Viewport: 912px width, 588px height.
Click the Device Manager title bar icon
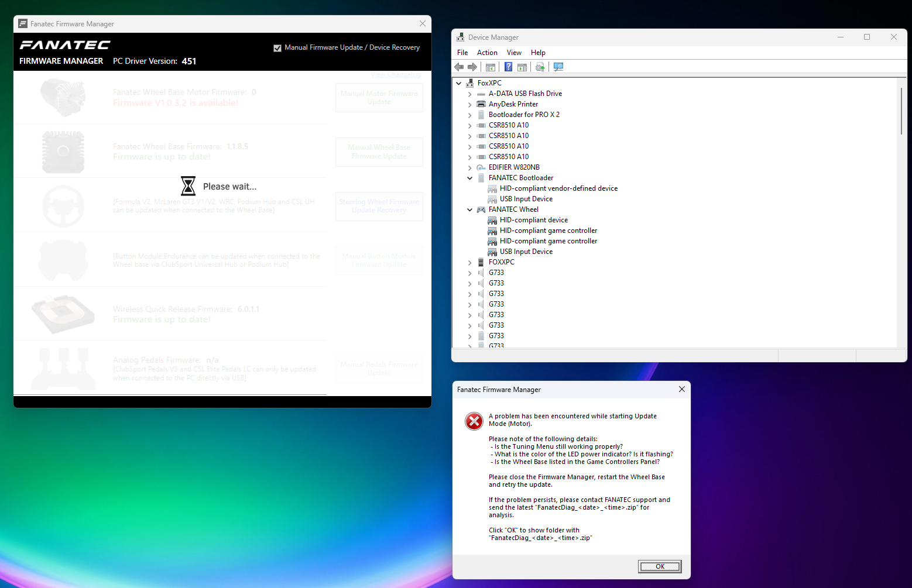tap(461, 37)
